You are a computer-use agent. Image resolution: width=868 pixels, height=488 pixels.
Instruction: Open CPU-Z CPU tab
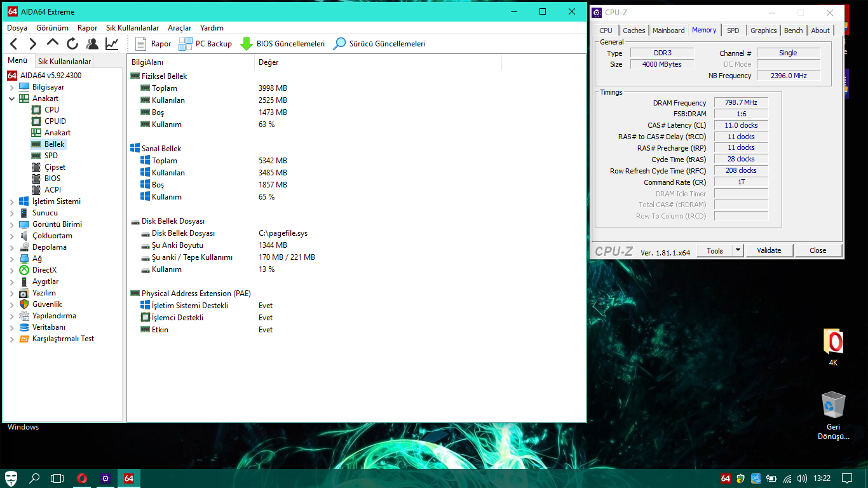pyautogui.click(x=606, y=30)
